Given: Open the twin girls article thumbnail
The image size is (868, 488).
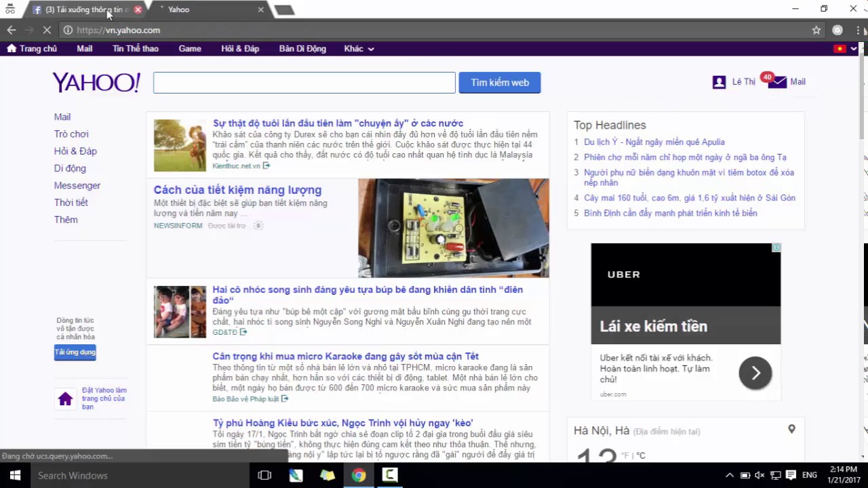Looking at the screenshot, I should pyautogui.click(x=180, y=312).
